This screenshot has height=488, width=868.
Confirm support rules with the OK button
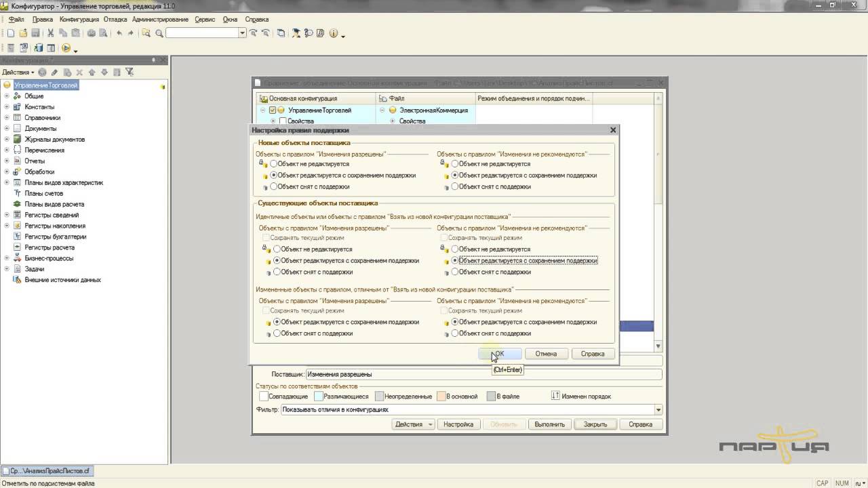click(x=500, y=354)
